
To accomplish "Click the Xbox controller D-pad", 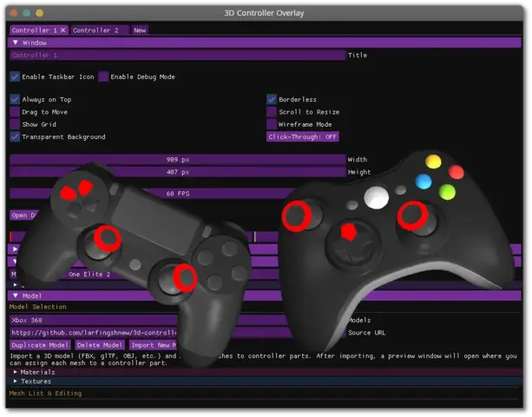I will click(355, 242).
